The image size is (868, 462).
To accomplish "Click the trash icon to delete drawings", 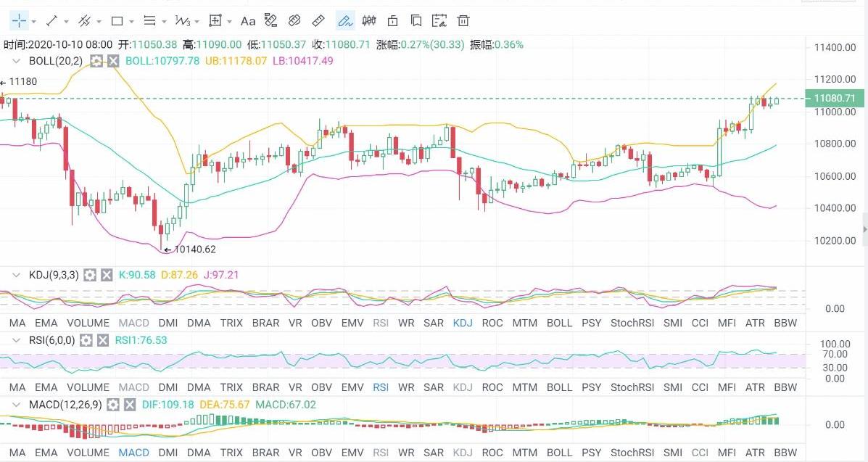I will tap(463, 20).
